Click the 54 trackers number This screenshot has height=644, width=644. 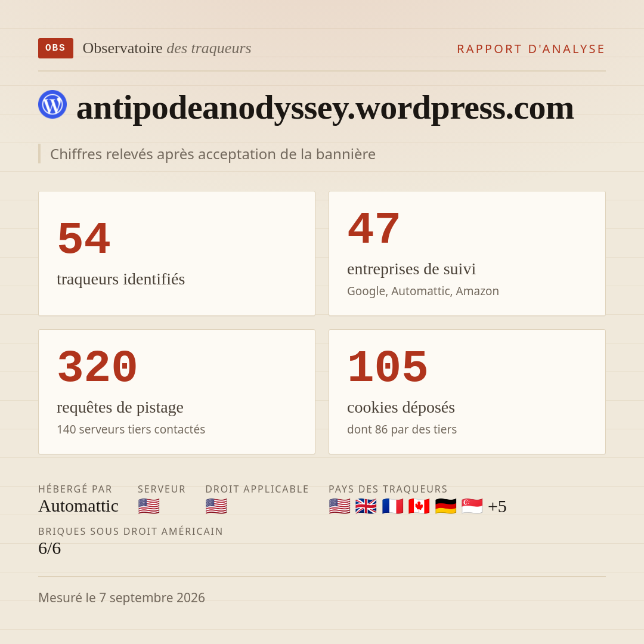(84, 238)
